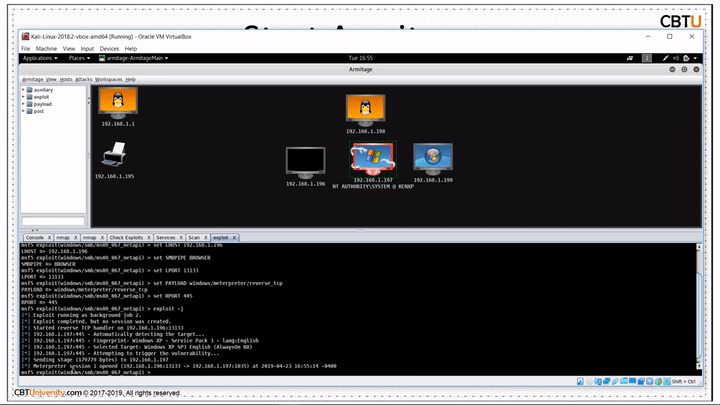
Task: Open the Attacks menu
Action: coord(84,79)
